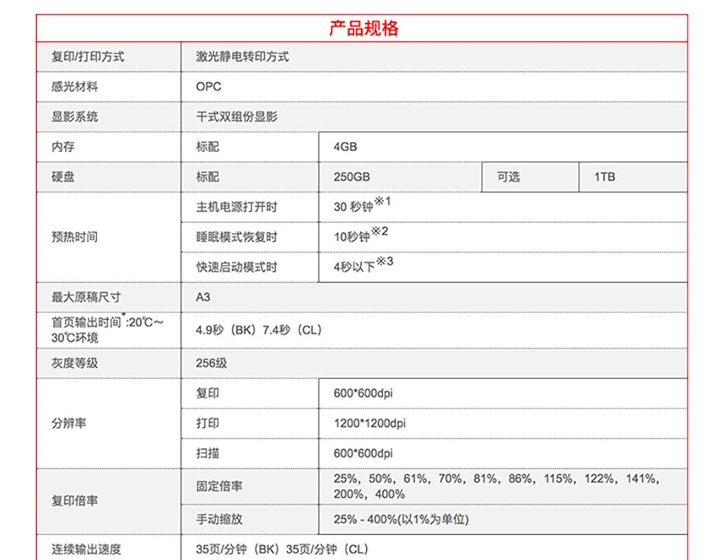Select the 25% - 400% manual zoom value
This screenshot has height=560, width=728.
coord(401,519)
